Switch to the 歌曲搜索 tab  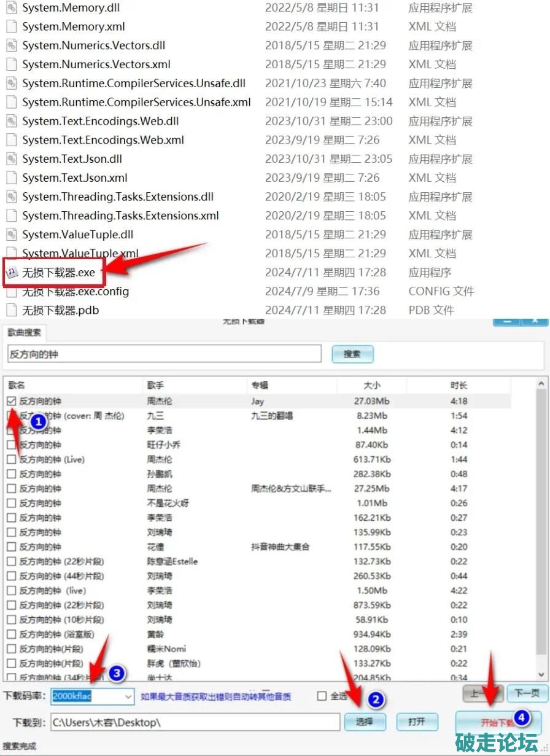tap(25, 332)
